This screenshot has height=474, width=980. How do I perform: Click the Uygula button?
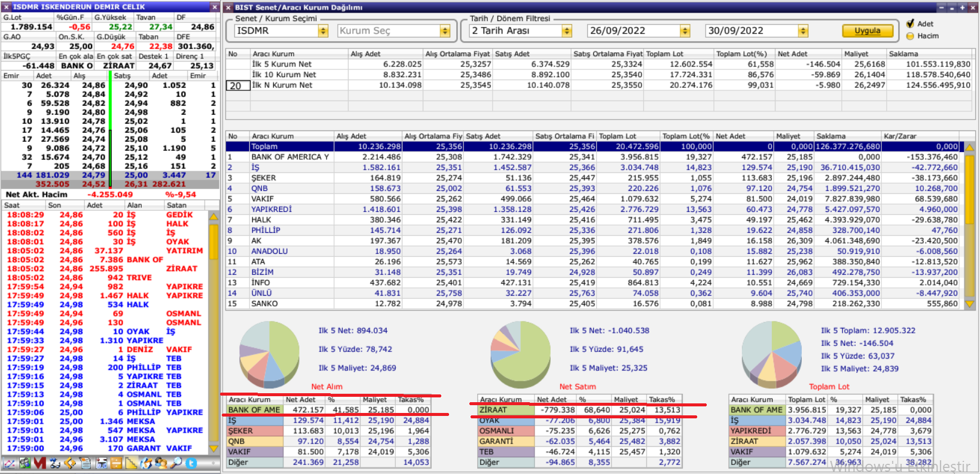point(867,31)
